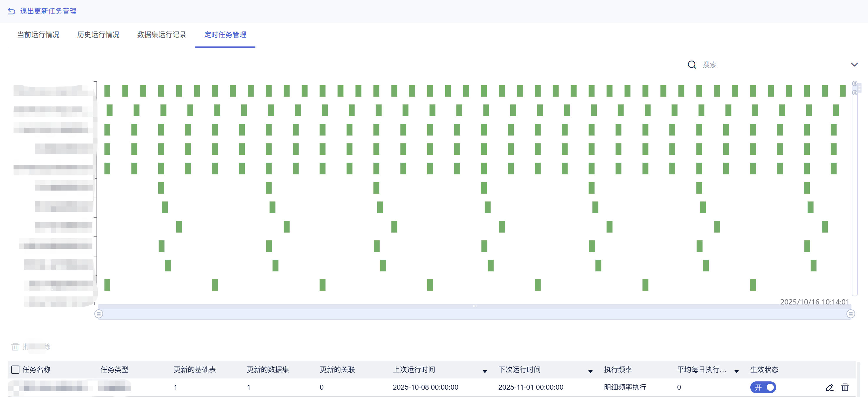Click right handle of timeline zoom bar

[x=850, y=314]
